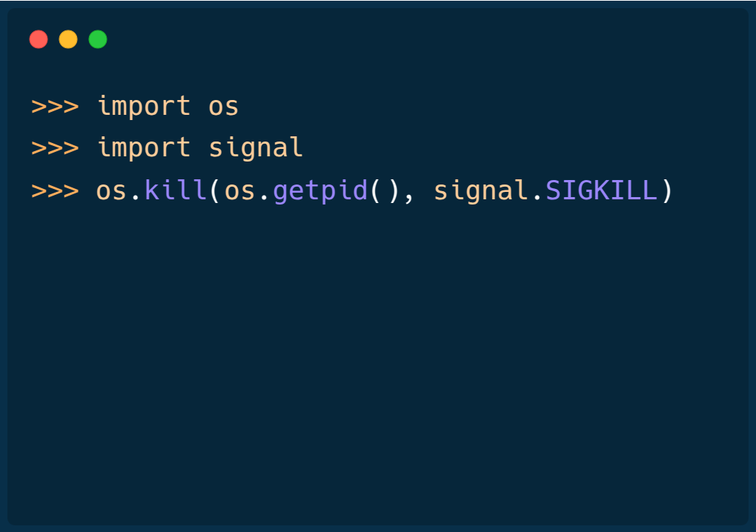Click 'signal' before '.SIGKILL'
The width and height of the screenshot is (756, 532).
(x=481, y=191)
